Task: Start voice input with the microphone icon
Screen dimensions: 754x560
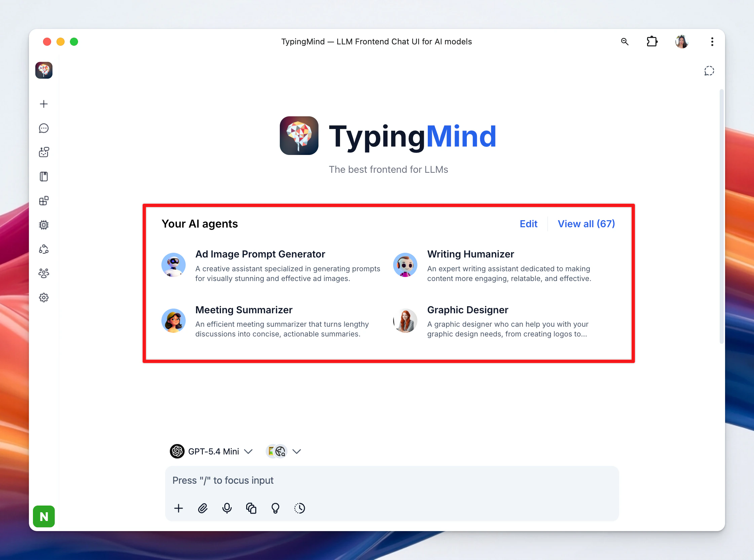Action: tap(227, 508)
